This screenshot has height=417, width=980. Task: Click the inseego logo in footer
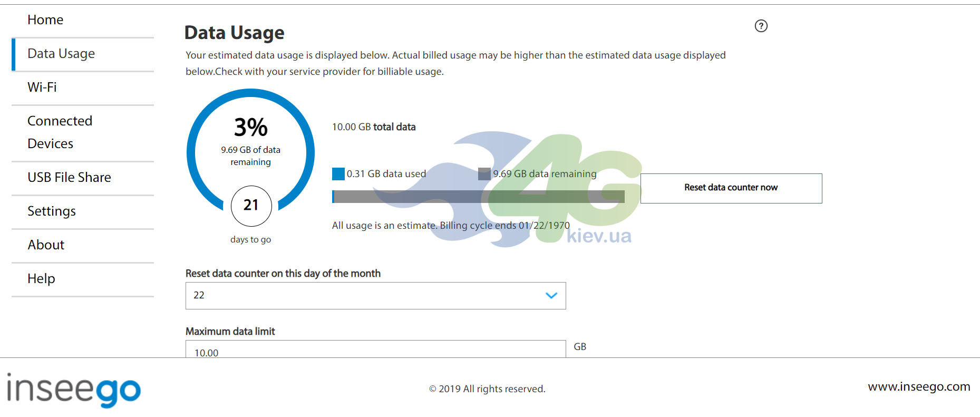tap(74, 390)
